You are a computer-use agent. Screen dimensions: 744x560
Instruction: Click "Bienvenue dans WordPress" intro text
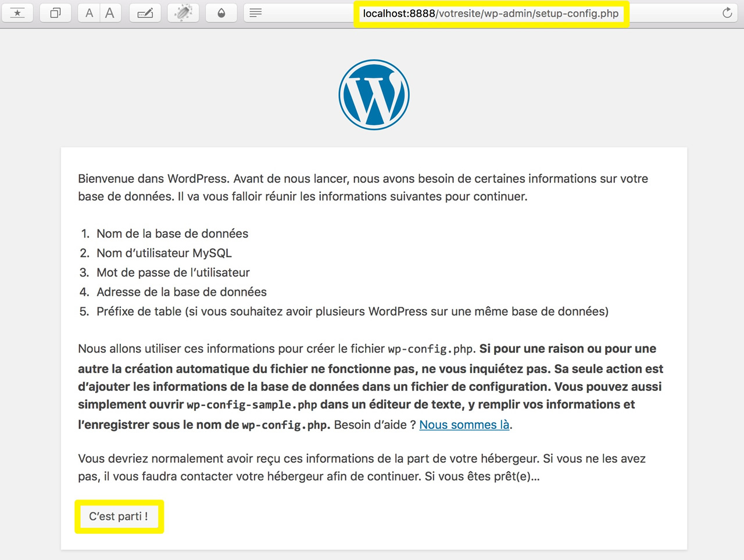[x=363, y=187]
